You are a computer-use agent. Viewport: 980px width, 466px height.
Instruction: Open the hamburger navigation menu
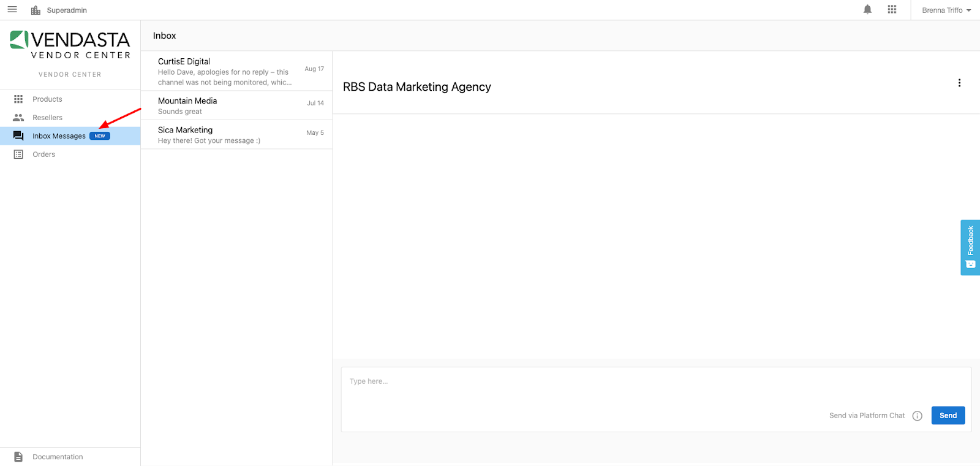[12, 10]
